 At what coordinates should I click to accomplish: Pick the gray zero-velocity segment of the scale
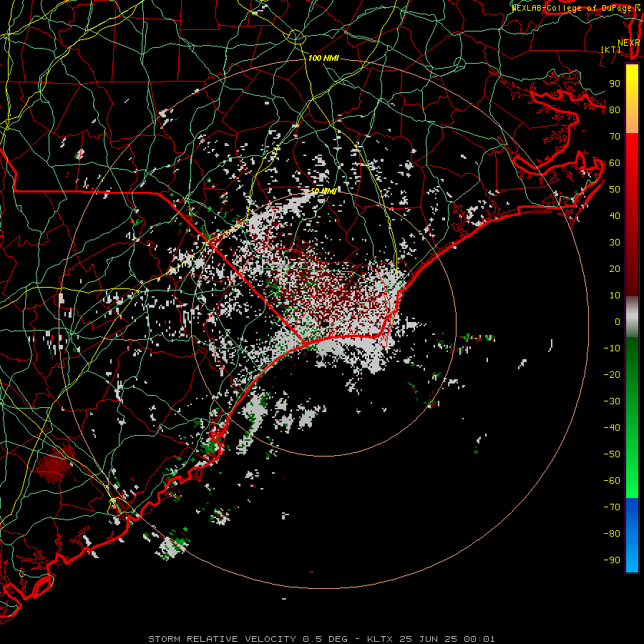[x=632, y=316]
